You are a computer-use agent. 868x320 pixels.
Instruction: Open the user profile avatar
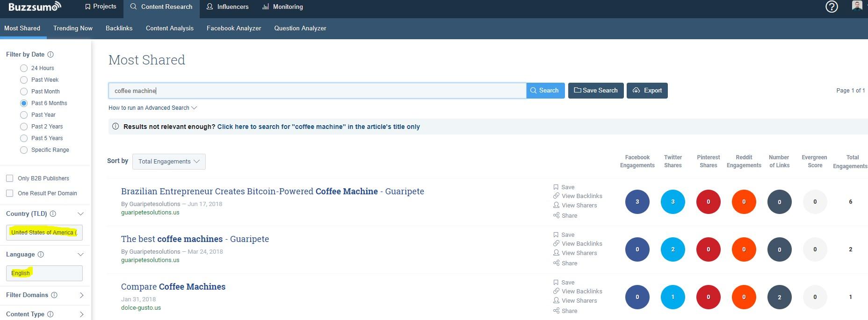point(857,6)
